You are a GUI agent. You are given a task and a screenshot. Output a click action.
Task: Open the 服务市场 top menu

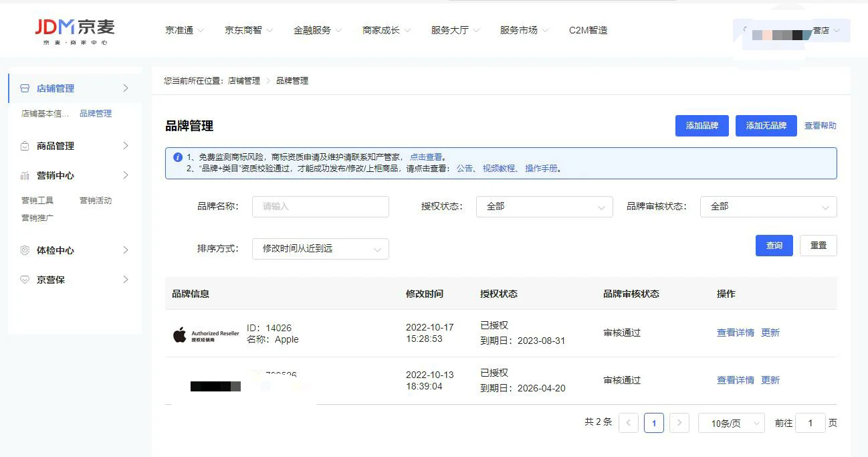(x=524, y=30)
